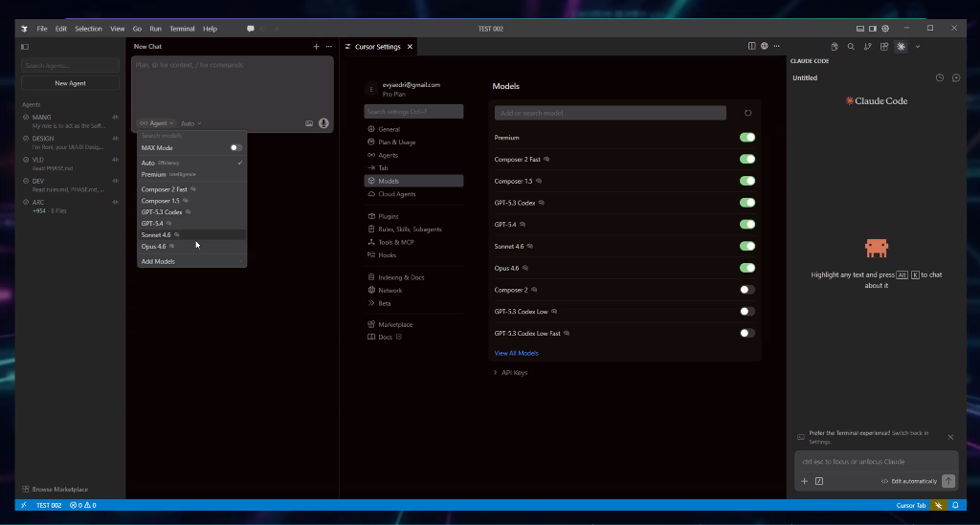The image size is (980, 525).
Task: Click the microphone voice input icon
Action: (x=323, y=123)
